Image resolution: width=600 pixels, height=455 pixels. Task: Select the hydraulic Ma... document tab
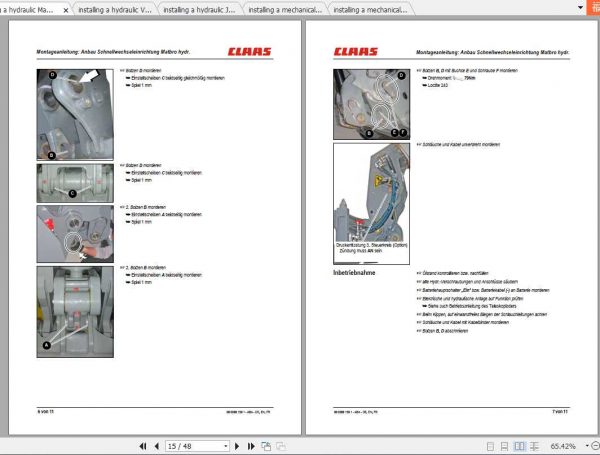point(29,10)
